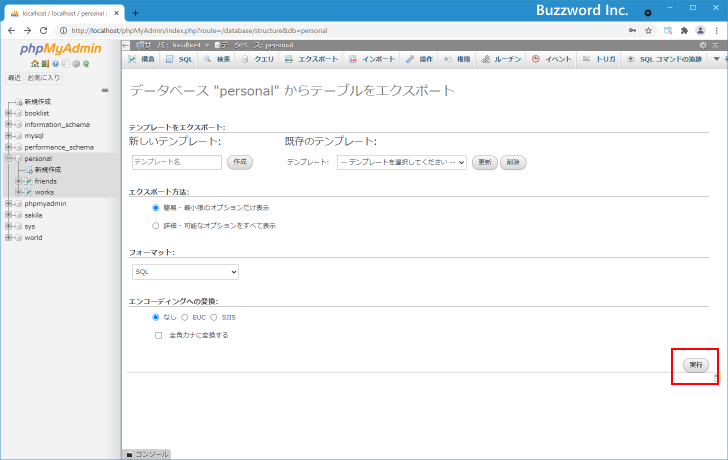Open a new browser tab with plus

pyautogui.click(x=136, y=13)
